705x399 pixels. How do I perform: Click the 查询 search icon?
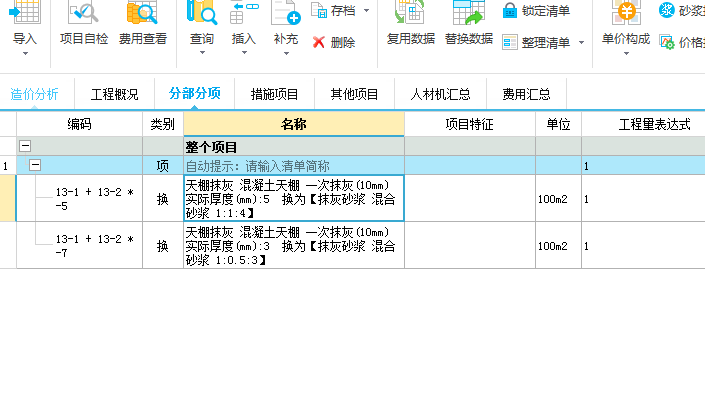201,13
